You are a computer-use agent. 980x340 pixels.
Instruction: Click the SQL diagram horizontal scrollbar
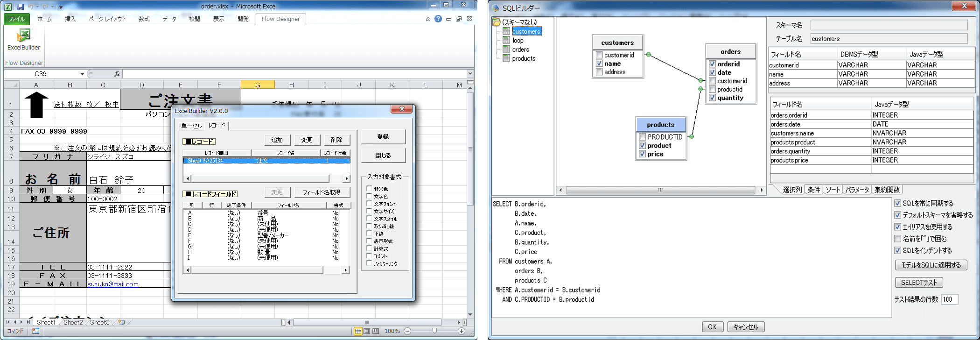660,190
